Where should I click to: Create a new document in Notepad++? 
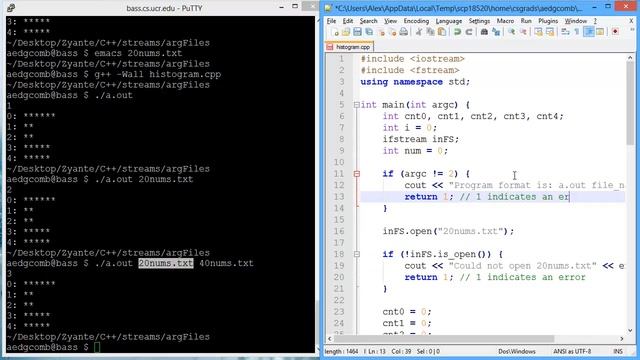(x=335, y=32)
